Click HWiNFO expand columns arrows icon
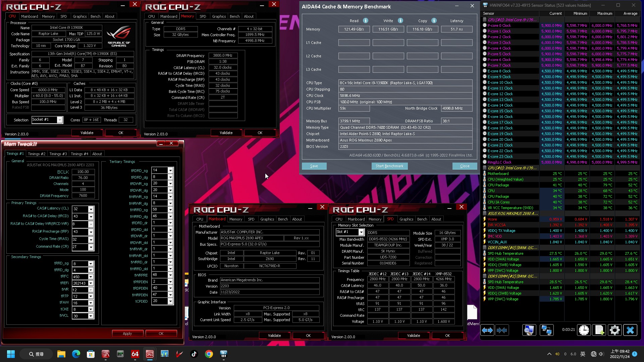Viewport: 644px width, 362px height. [x=487, y=330]
